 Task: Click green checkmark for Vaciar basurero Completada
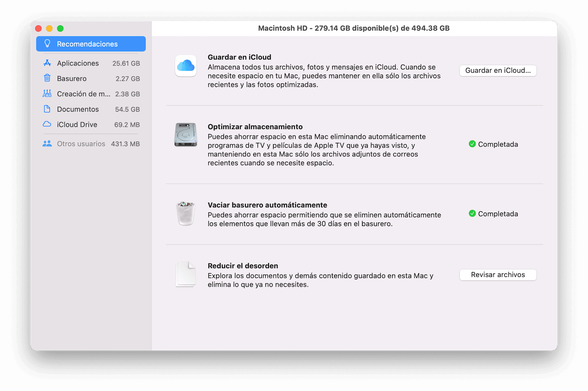(472, 213)
